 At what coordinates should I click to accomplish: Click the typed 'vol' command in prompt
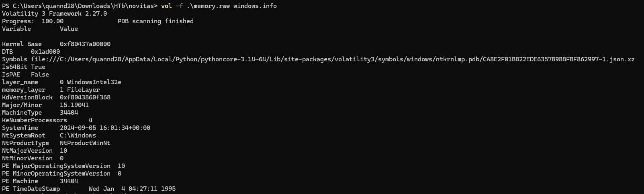pos(166,6)
